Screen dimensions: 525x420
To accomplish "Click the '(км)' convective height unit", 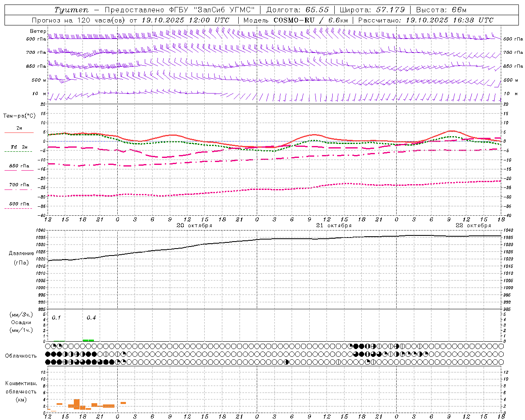I will click(x=21, y=399).
